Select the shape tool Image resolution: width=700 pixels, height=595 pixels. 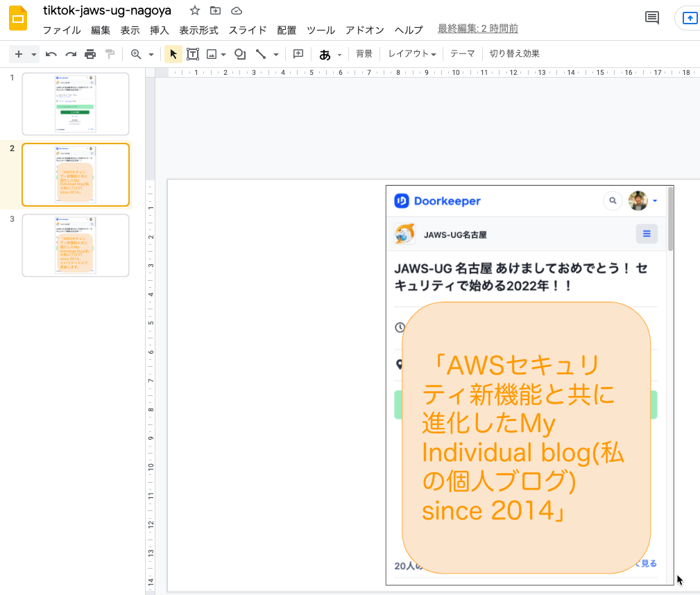pos(240,54)
